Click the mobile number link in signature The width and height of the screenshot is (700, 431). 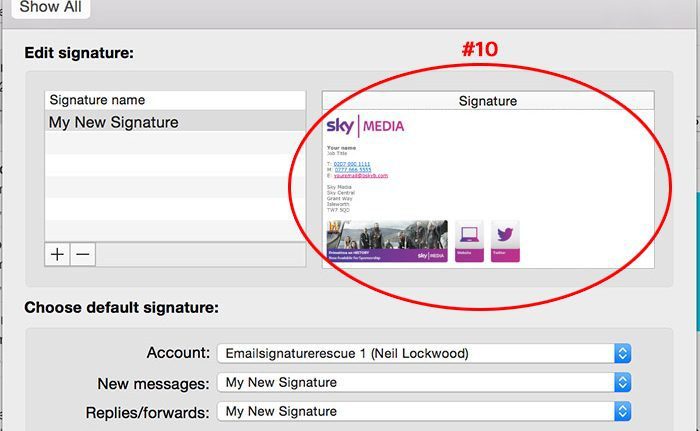coord(352,169)
